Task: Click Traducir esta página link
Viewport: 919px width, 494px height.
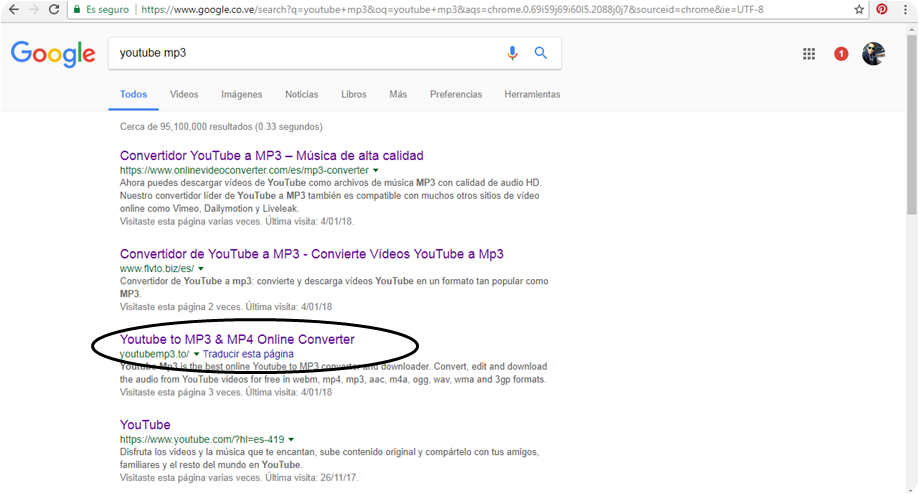Action: click(x=248, y=354)
